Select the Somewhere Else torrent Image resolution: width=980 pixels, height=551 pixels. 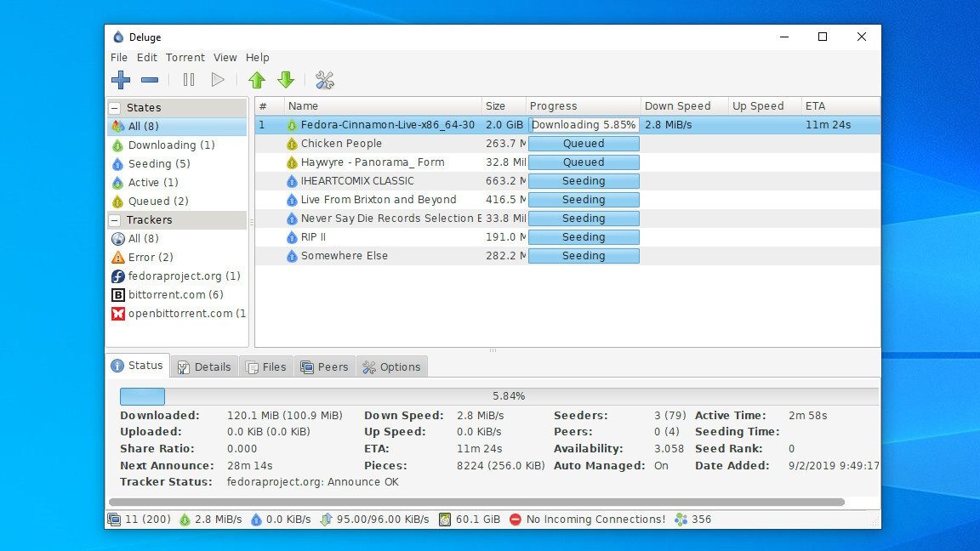pyautogui.click(x=567, y=256)
